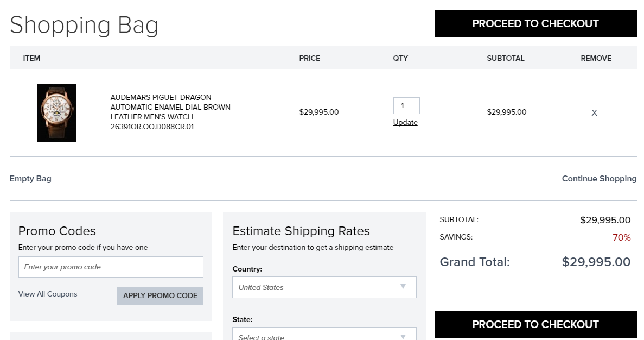
Task: Open the Country dropdown showing United States
Action: (x=324, y=287)
